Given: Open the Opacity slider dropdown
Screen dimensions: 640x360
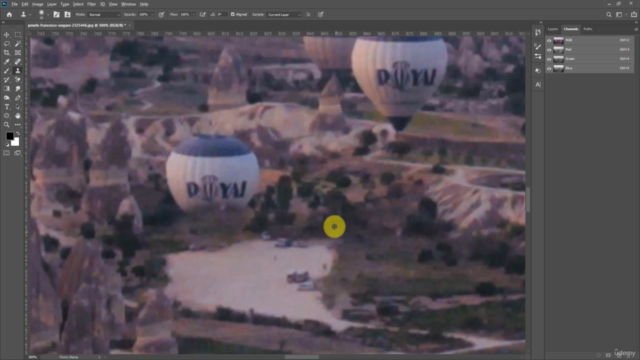Looking at the screenshot, I should pos(152,14).
